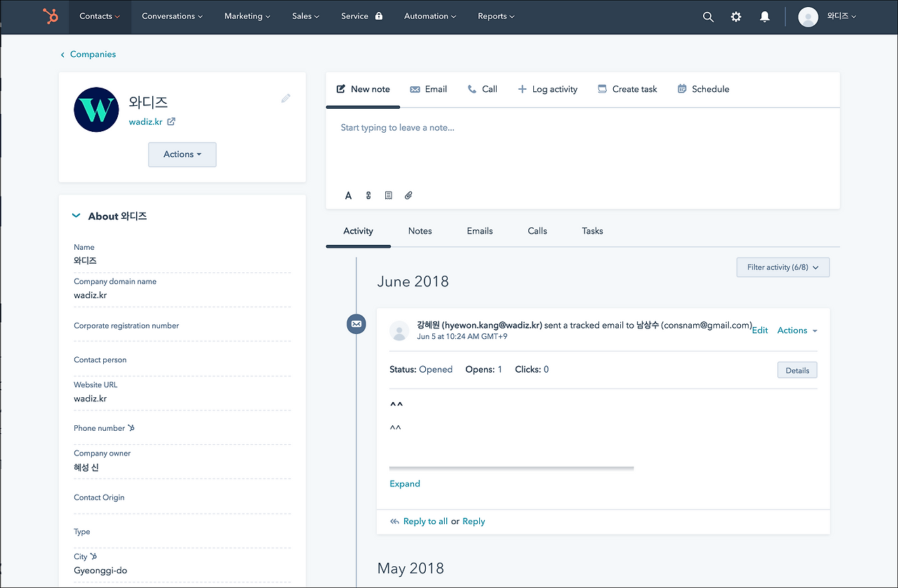This screenshot has width=898, height=588.
Task: Insert a link in the note editor
Action: pyautogui.click(x=368, y=196)
